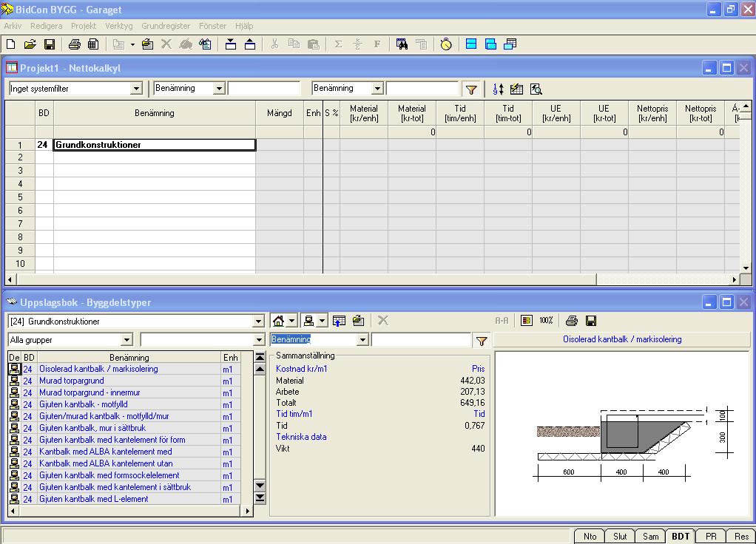The width and height of the screenshot is (756, 544).
Task: Select Gjuten kantbalk med formsockelelement row
Action: [x=124, y=475]
